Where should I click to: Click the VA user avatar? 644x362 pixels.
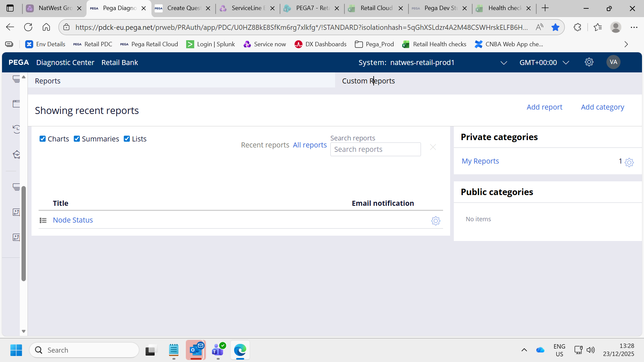[613, 62]
